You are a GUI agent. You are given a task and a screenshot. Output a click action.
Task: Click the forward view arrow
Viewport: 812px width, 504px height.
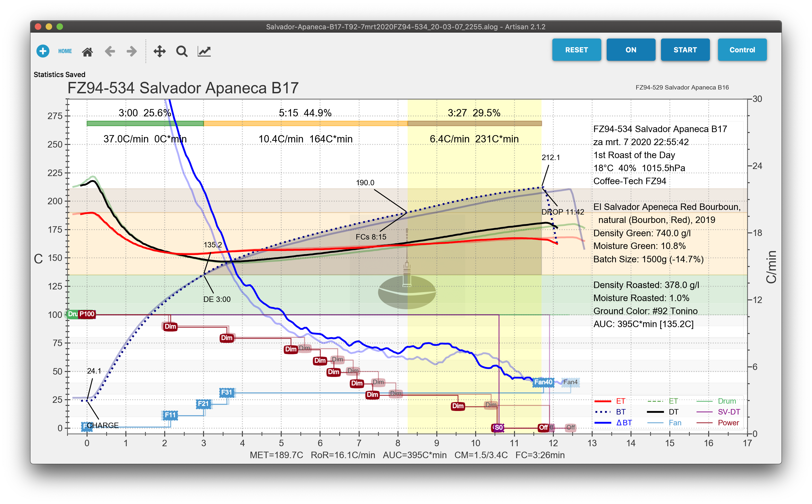pos(132,51)
